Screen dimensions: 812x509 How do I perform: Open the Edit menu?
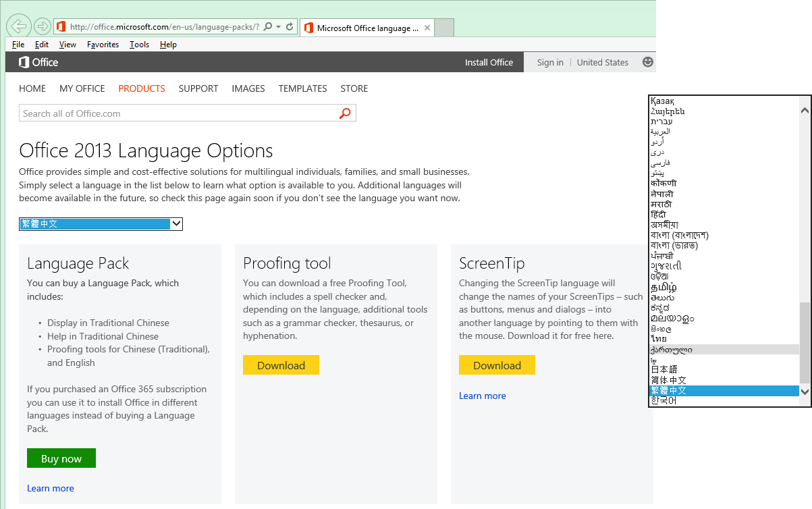tap(42, 45)
